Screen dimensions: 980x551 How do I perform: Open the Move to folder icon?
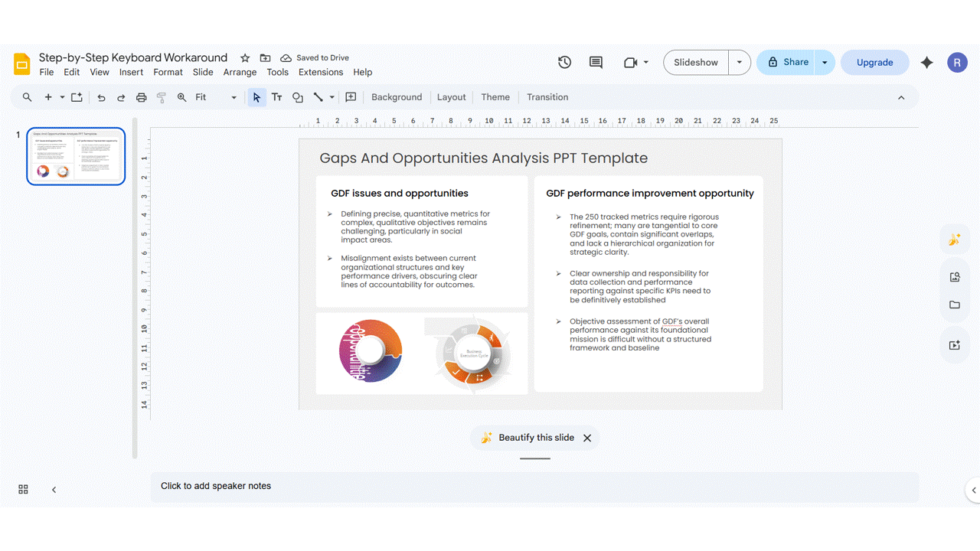click(x=265, y=58)
